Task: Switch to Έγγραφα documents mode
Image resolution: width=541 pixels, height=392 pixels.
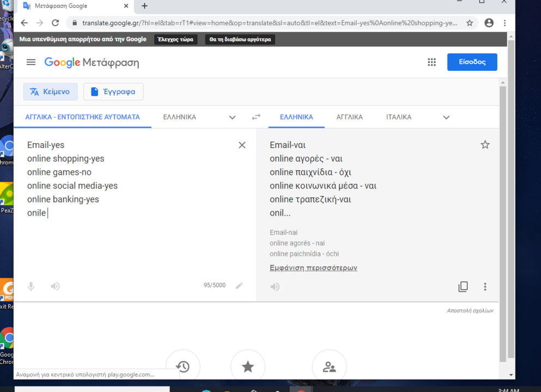Action: pos(113,91)
